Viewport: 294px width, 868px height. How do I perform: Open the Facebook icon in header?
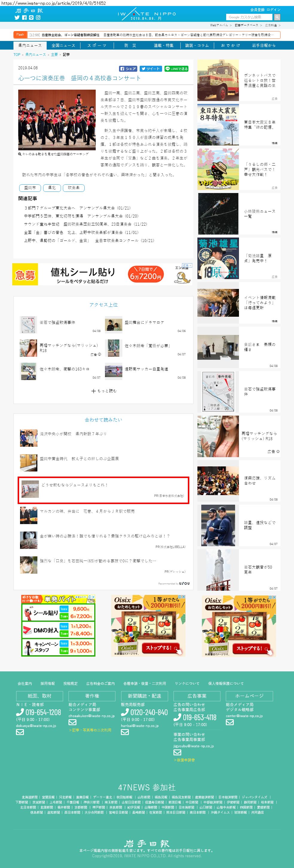coord(24,18)
